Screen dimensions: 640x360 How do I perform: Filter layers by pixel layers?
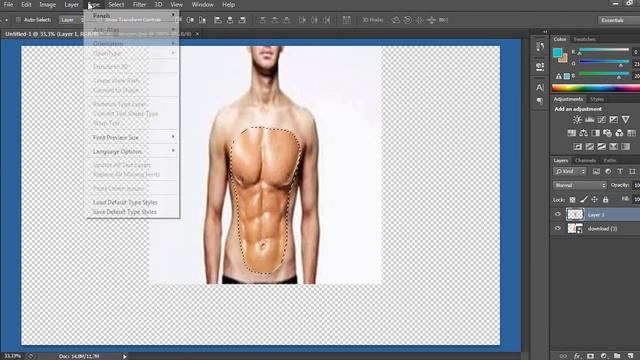tap(596, 172)
